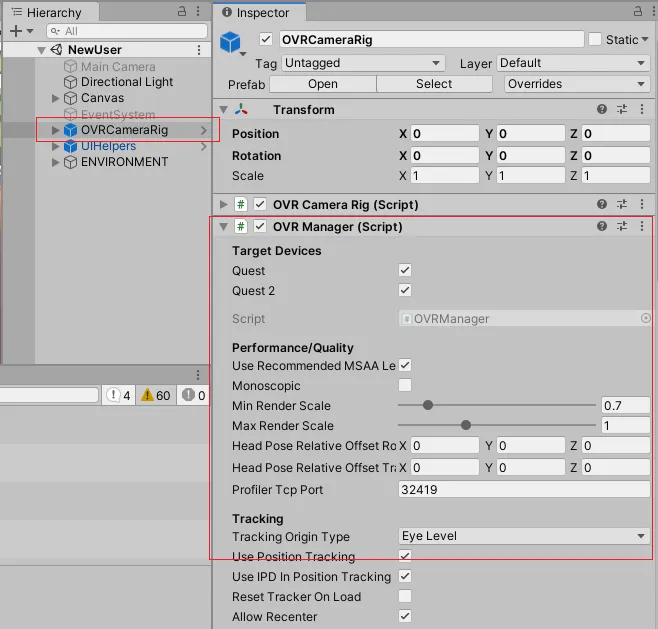Screen dimensions: 658x629
Task: Toggle Use Recommended MSAA Level checkbox
Action: 405,365
